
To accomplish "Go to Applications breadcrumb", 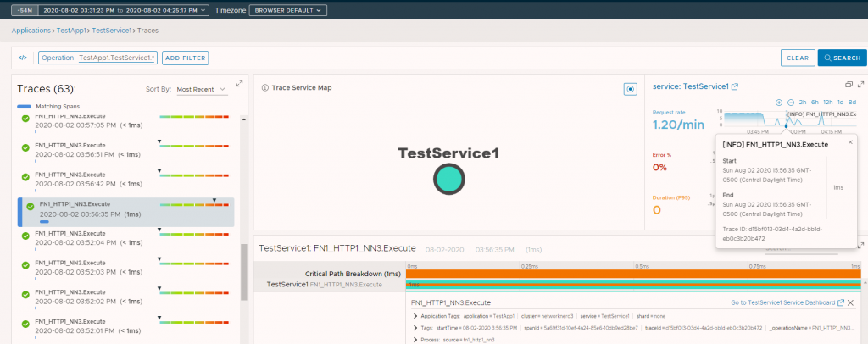I will pyautogui.click(x=31, y=31).
